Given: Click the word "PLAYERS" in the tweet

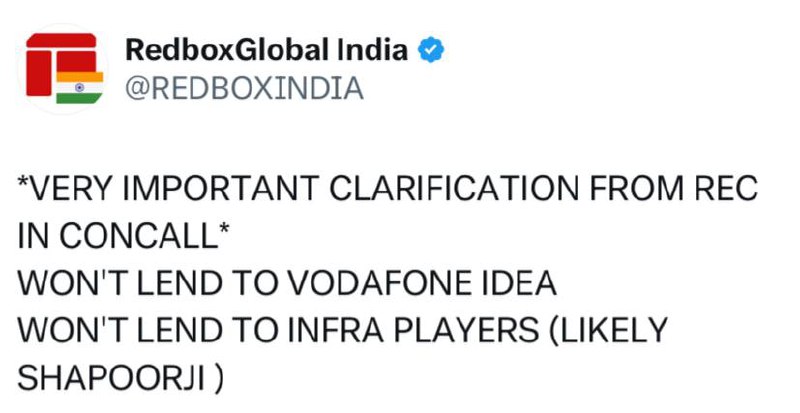Looking at the screenshot, I should [466, 330].
